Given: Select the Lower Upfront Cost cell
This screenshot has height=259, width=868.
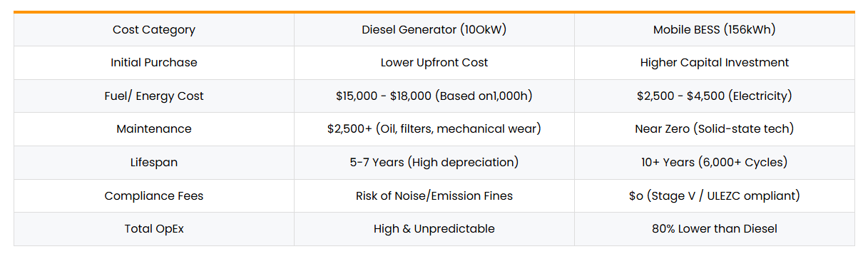Looking at the screenshot, I should point(434,63).
